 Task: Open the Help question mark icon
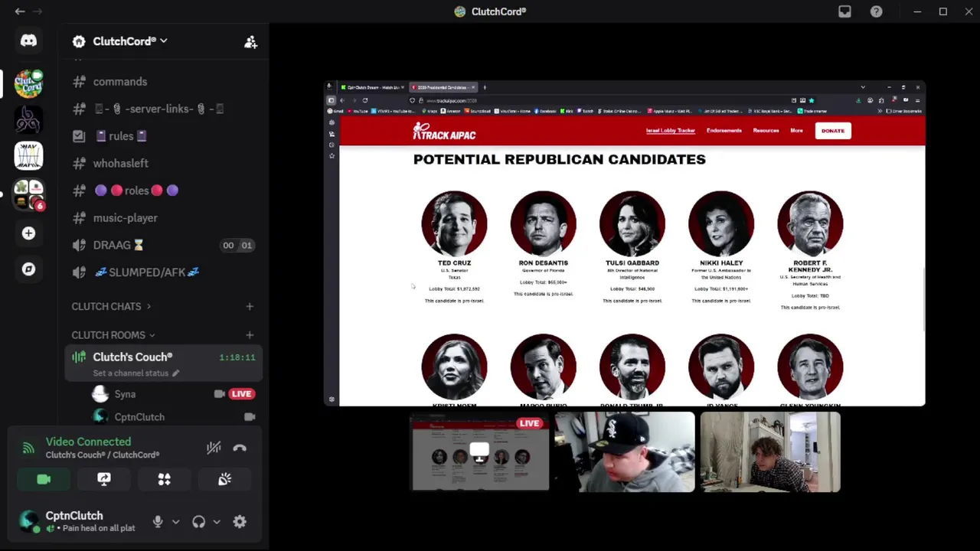pyautogui.click(x=876, y=11)
